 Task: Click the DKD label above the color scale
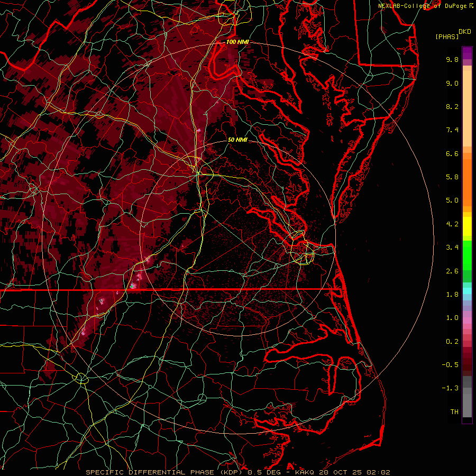coord(465,32)
